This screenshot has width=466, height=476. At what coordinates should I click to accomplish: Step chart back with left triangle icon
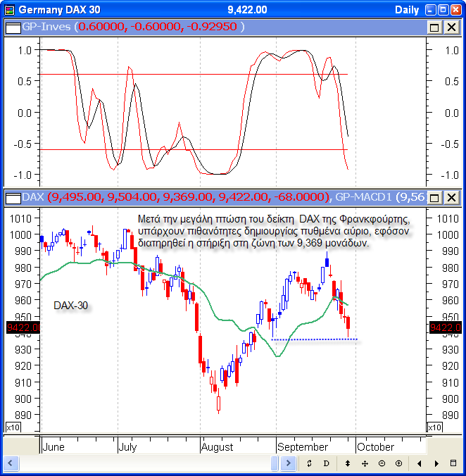click(x=420, y=463)
